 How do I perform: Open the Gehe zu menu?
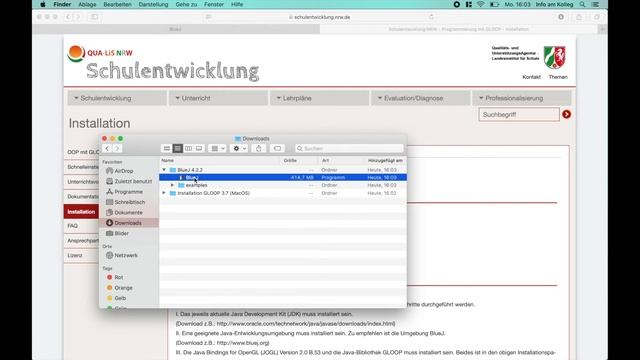[x=186, y=4]
